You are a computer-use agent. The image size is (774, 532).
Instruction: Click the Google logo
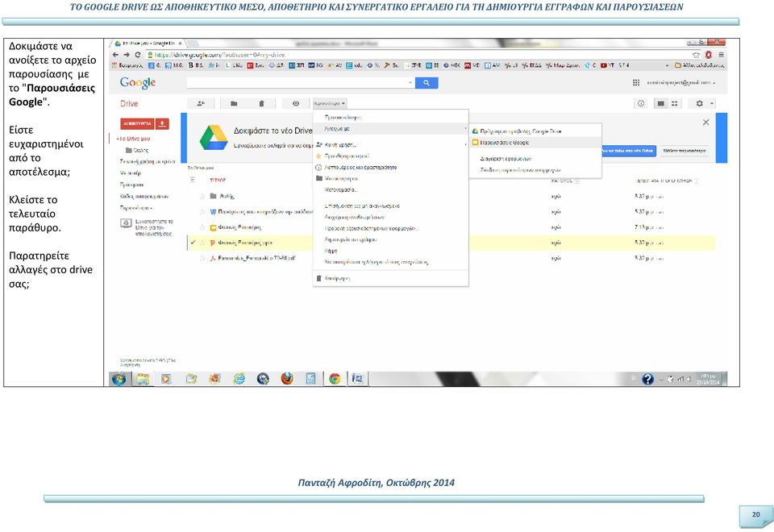point(138,82)
